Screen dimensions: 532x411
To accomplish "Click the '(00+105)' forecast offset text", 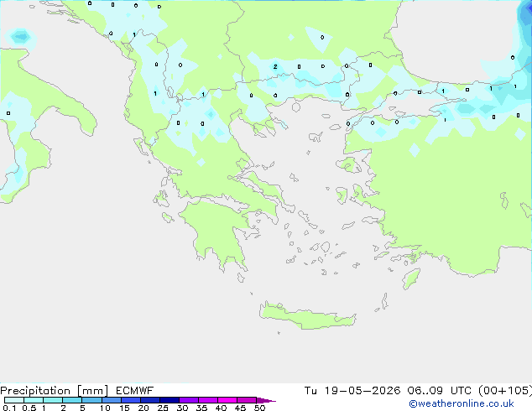I will [505, 391].
